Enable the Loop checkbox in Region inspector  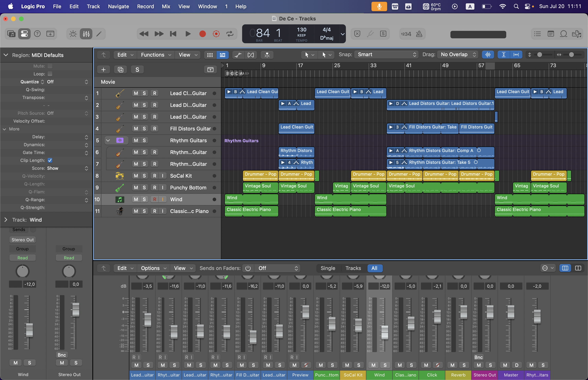click(x=50, y=74)
